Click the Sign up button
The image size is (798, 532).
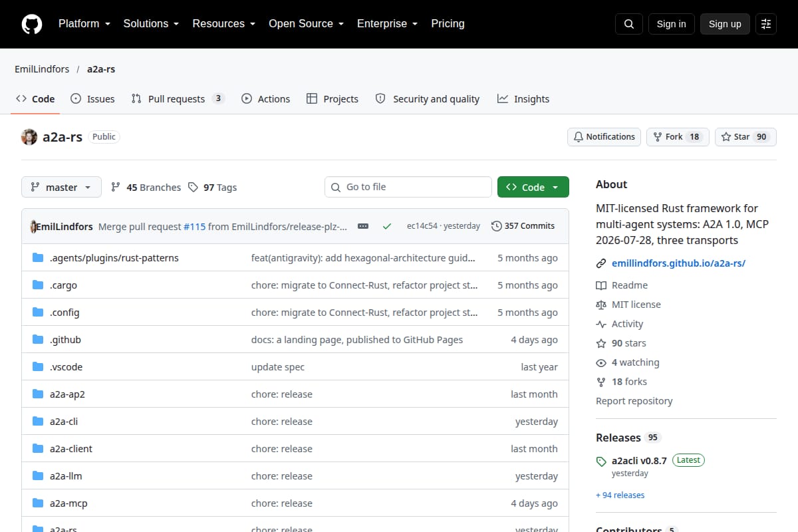[x=725, y=24]
